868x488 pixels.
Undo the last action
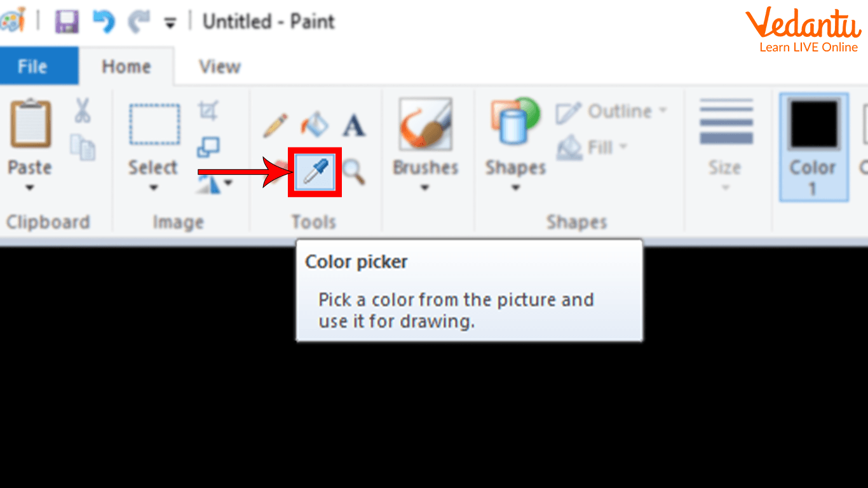click(104, 22)
